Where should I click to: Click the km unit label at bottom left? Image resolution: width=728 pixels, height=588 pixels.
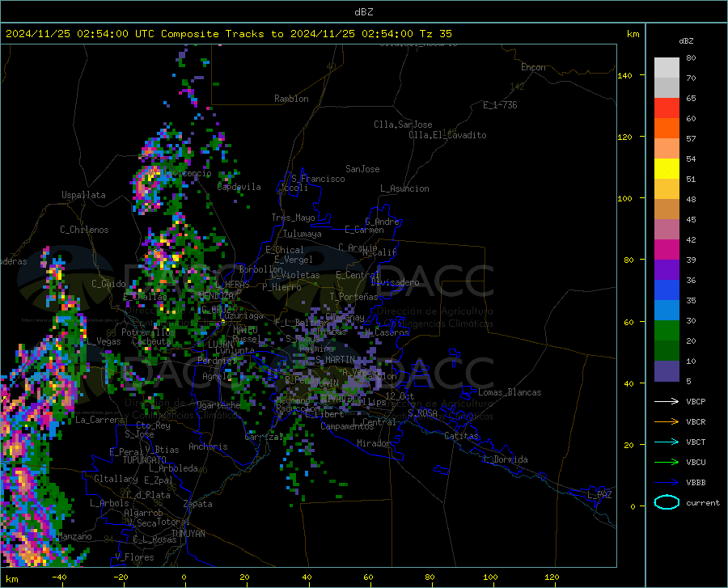[11, 579]
